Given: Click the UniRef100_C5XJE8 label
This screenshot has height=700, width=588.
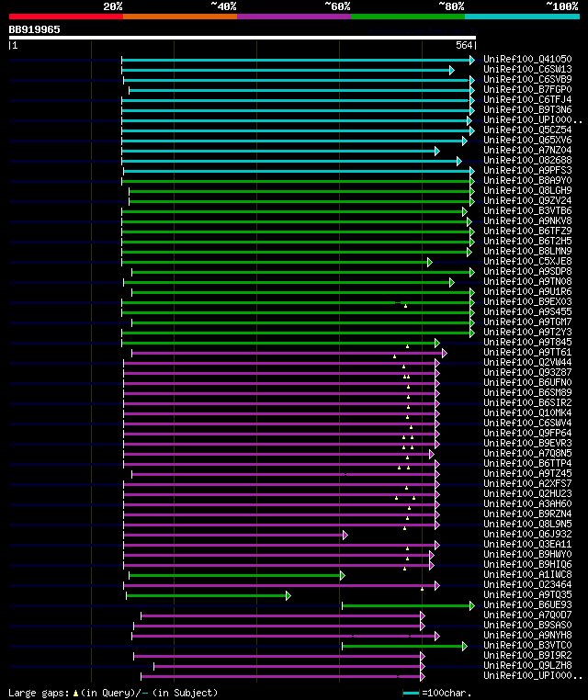Looking at the screenshot, I should pyautogui.click(x=527, y=262).
